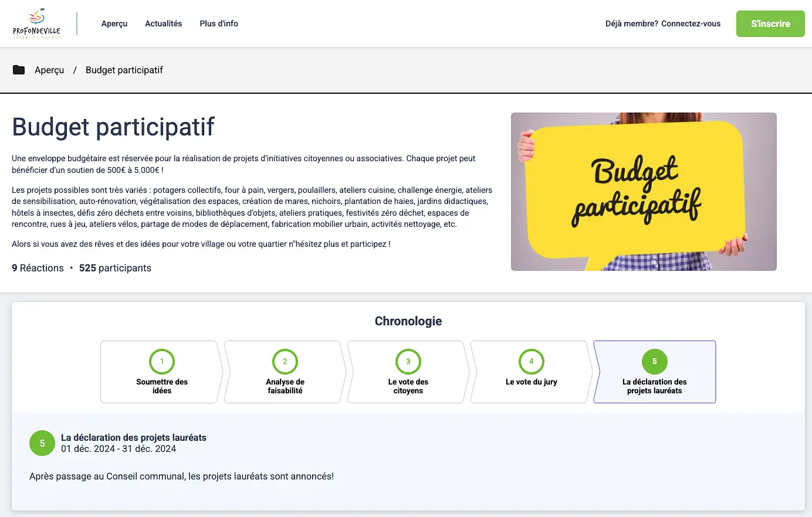
Task: Click the Budget participatif banner image
Action: [x=644, y=192]
